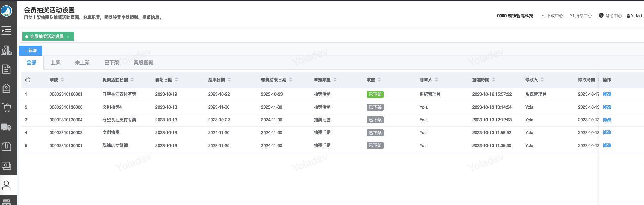Screen dimensions: 644x205
Task: Sort by 結束日期 column
Action: pos(229,80)
